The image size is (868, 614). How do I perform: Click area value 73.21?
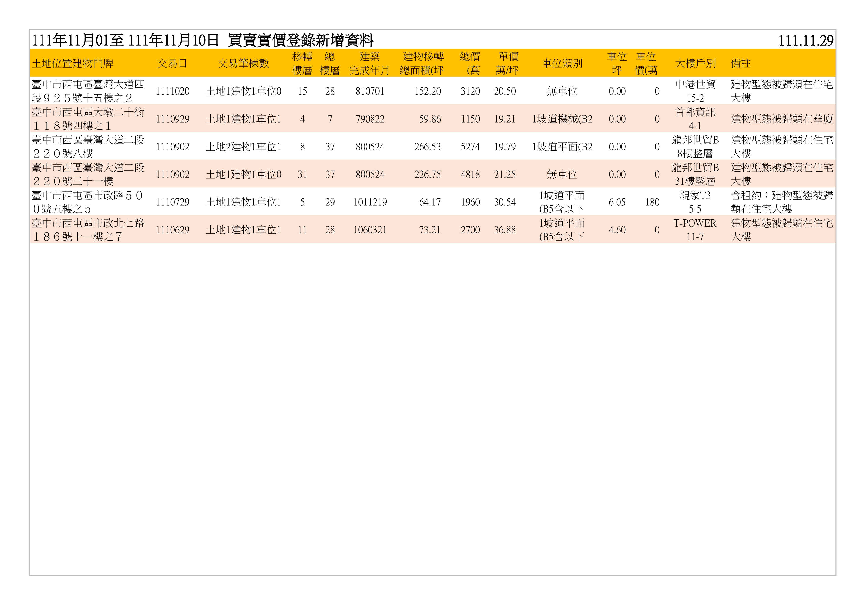click(430, 230)
